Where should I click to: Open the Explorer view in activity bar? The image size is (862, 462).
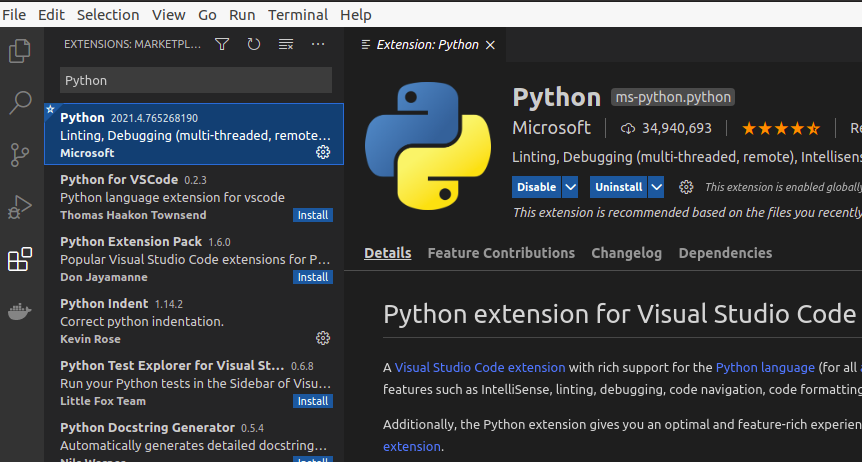tap(20, 51)
